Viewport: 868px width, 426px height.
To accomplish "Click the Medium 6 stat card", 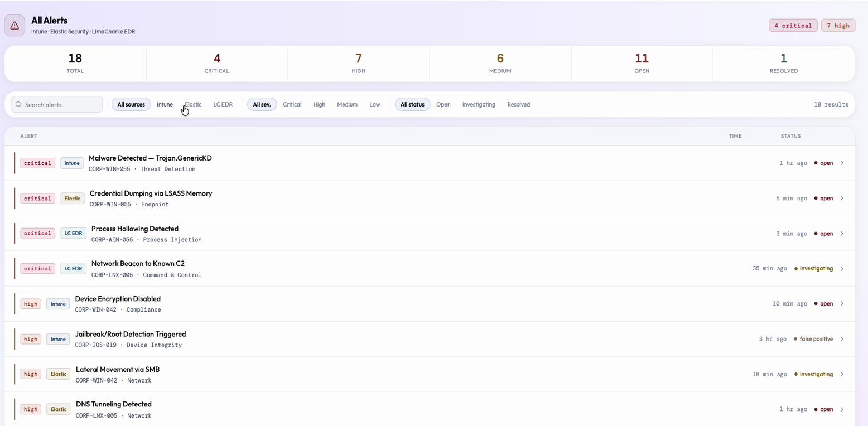I will pos(500,64).
